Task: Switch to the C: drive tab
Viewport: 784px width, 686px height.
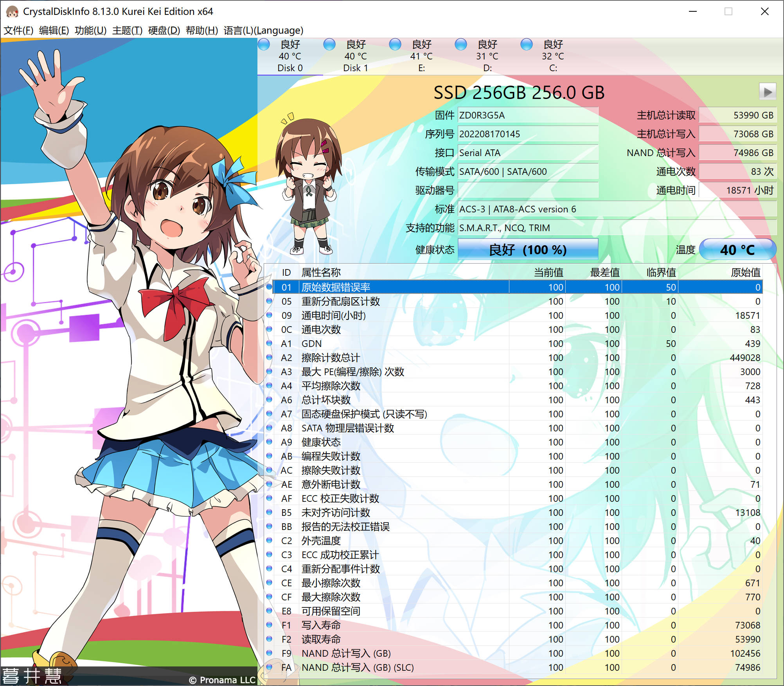Action: (553, 56)
